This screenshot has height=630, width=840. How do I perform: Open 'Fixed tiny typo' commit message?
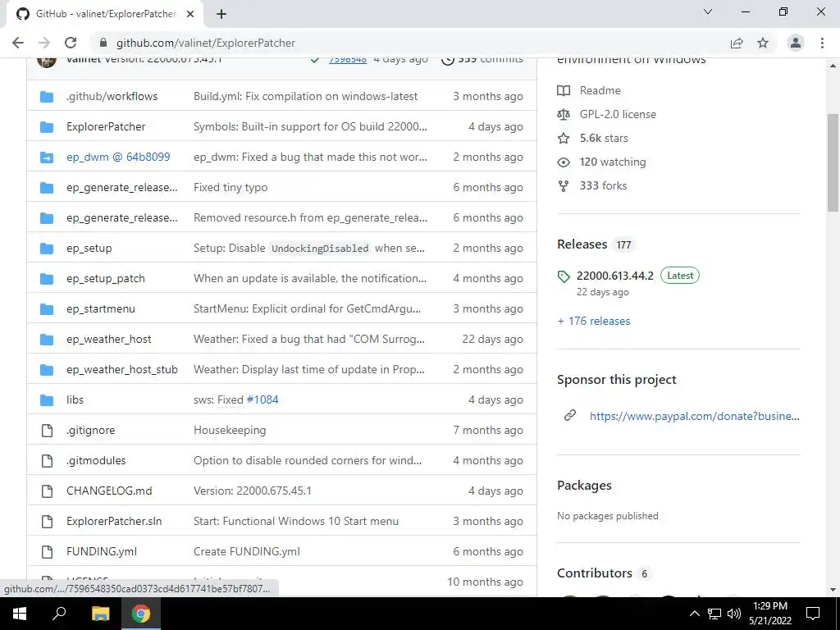[231, 188]
